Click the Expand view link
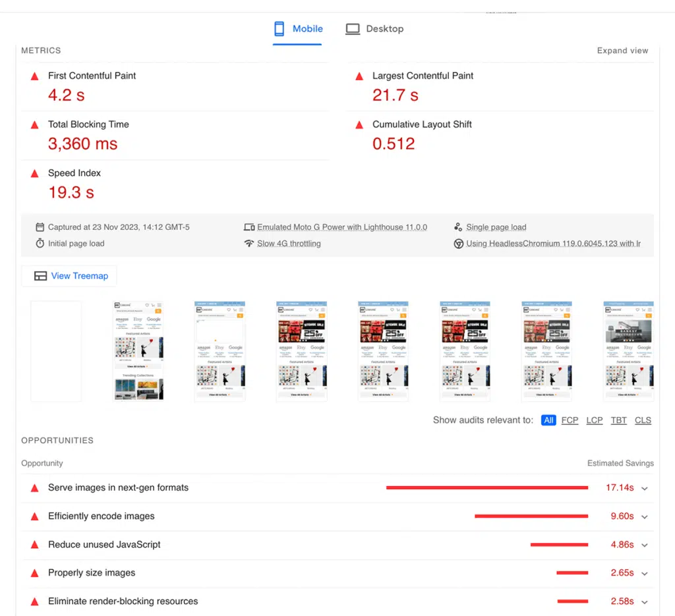This screenshot has height=616, width=675. [x=622, y=50]
